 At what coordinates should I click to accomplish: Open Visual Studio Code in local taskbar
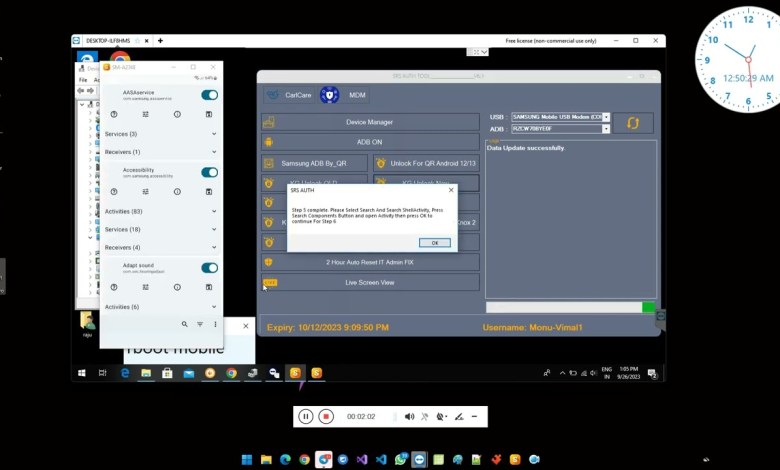(x=381, y=460)
